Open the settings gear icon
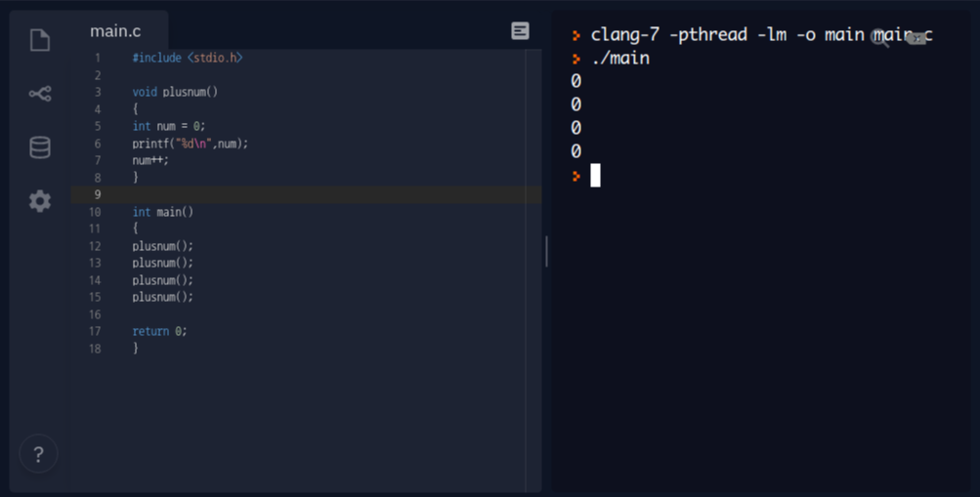The width and height of the screenshot is (980, 497). 40,201
